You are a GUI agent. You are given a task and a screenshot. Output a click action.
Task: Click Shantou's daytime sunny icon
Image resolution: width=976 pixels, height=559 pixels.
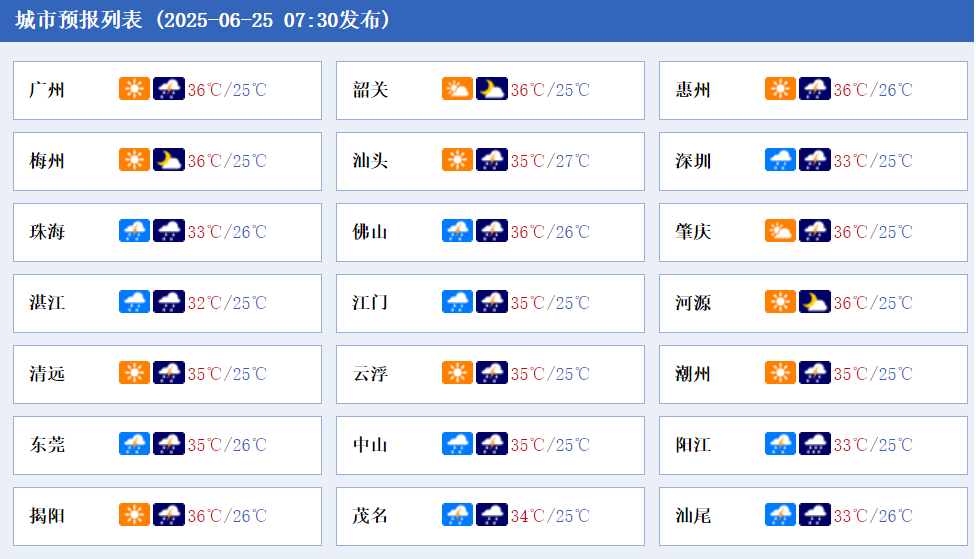tap(458, 160)
